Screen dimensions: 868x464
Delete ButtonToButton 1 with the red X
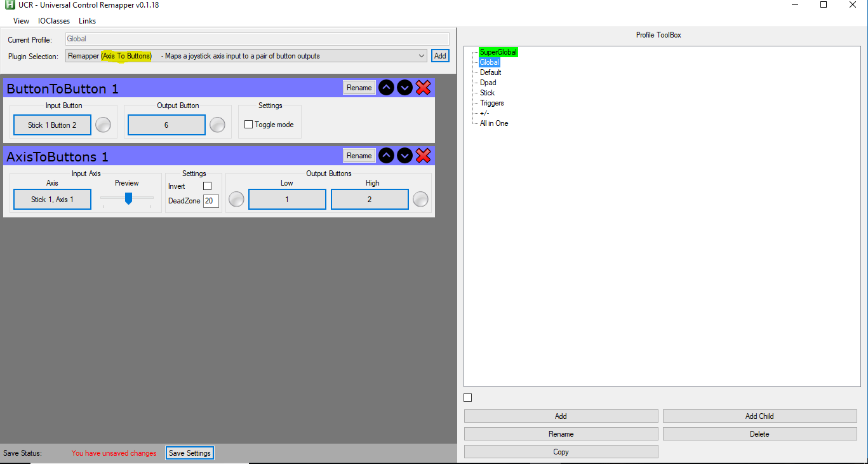[x=423, y=87]
